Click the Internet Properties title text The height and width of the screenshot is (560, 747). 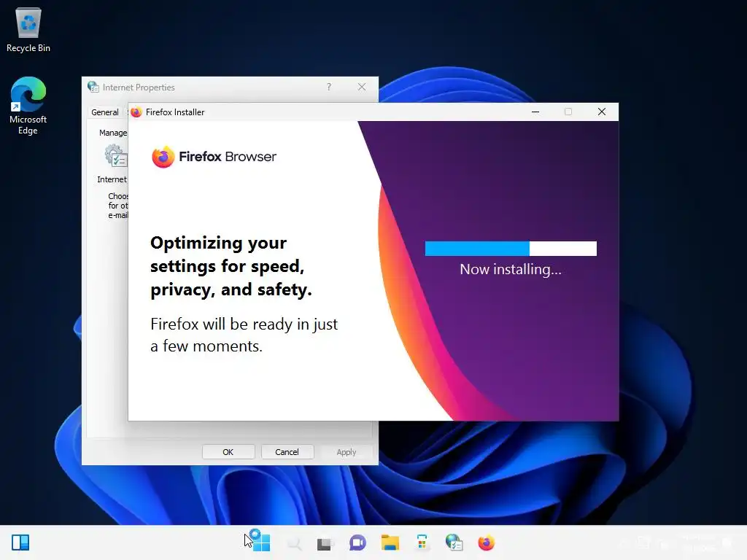coord(139,87)
